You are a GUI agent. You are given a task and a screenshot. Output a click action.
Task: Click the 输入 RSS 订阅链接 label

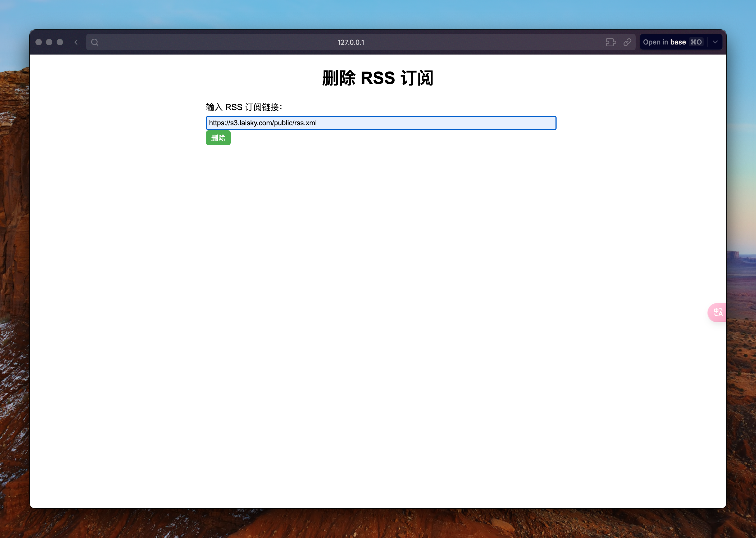tap(244, 107)
